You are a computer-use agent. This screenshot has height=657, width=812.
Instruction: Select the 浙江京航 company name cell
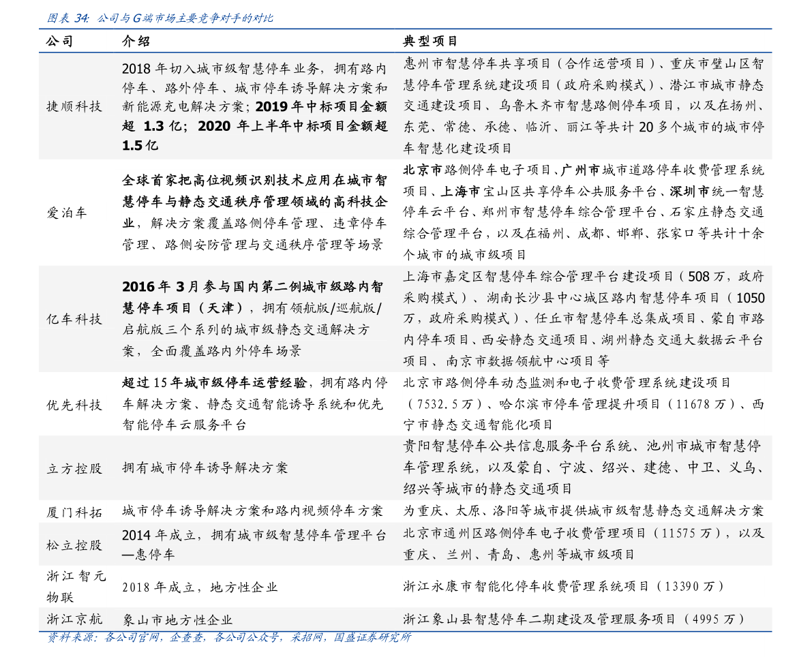point(74,620)
